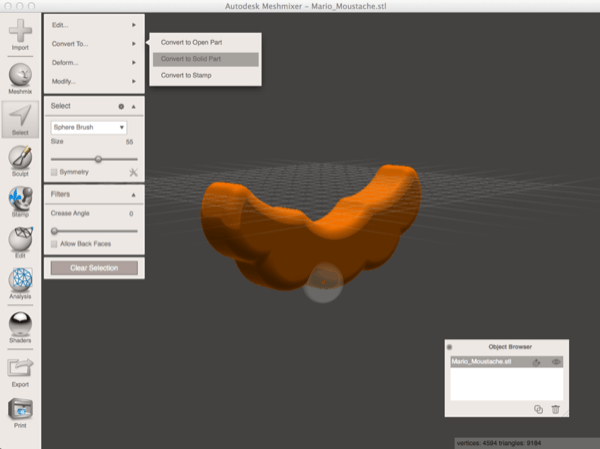This screenshot has width=600, height=449.
Task: Adjust the Crease Angle slider
Action: point(54,231)
